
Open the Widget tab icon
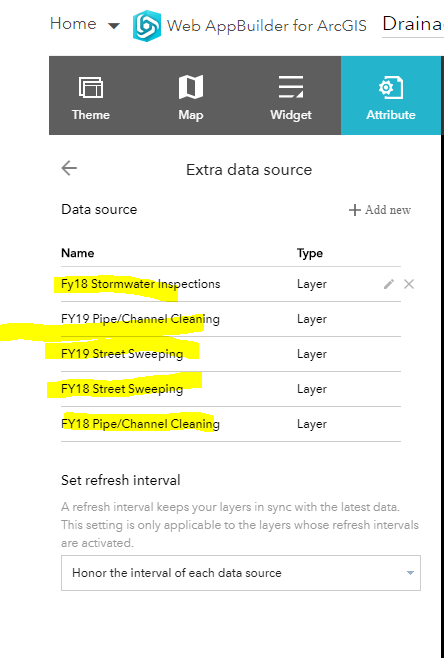tap(291, 87)
